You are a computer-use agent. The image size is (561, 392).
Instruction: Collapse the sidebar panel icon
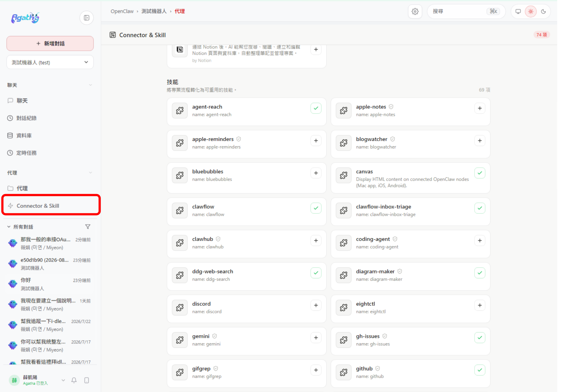[x=87, y=18]
